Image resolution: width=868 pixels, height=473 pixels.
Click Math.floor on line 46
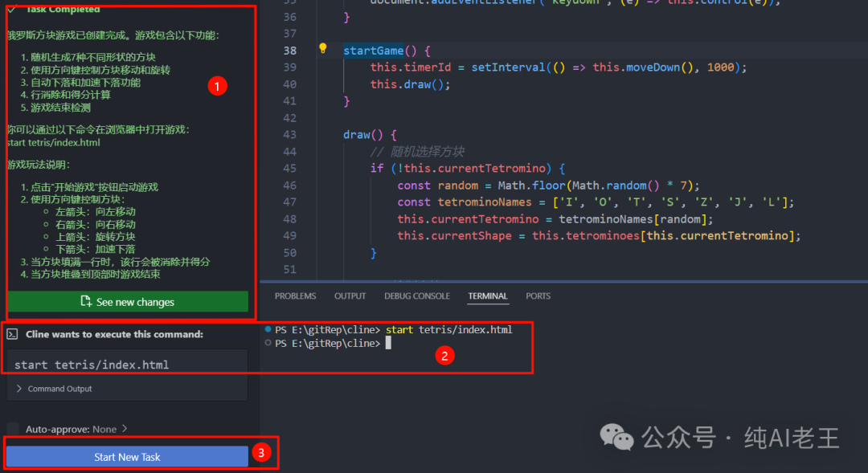(531, 186)
